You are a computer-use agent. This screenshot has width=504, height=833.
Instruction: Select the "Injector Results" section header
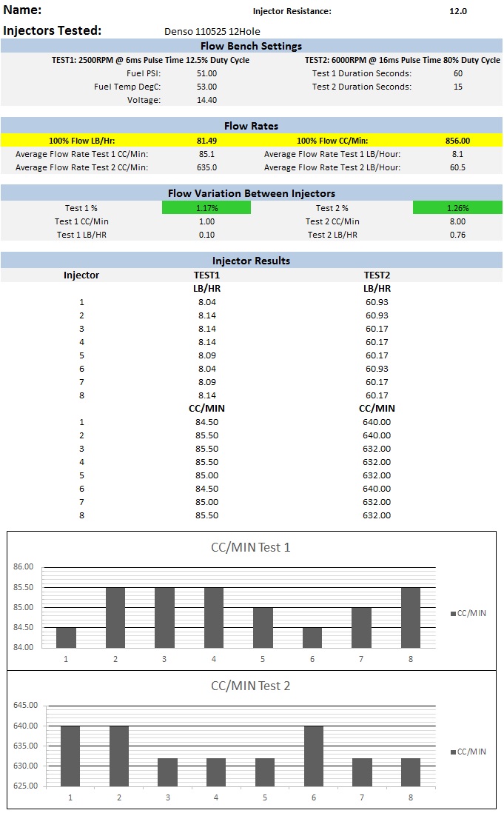[x=251, y=261]
